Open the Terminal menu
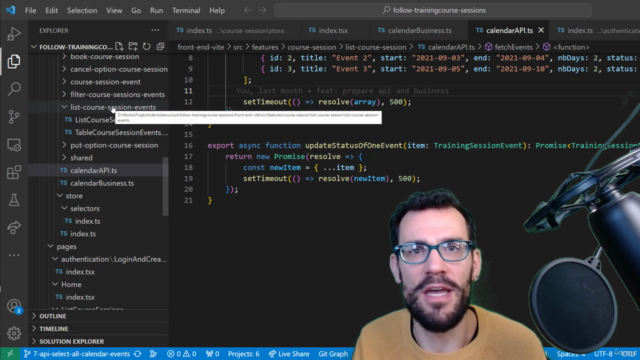640x360 pixels. [186, 10]
